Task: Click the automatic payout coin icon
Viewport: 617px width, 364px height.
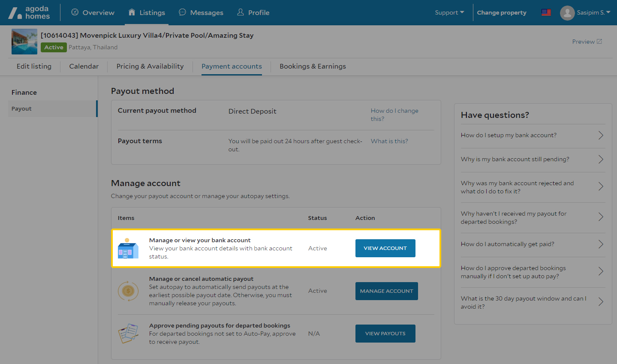Action: coord(128,291)
